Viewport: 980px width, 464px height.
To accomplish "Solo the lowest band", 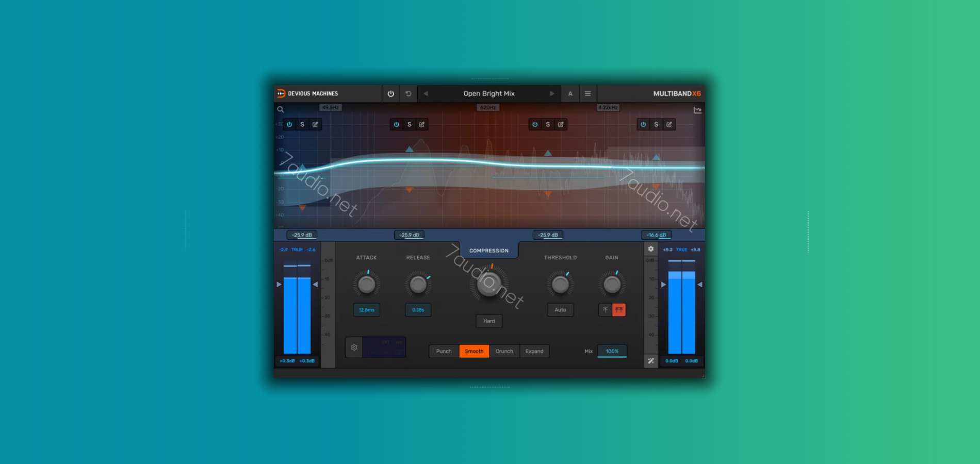I will point(302,124).
